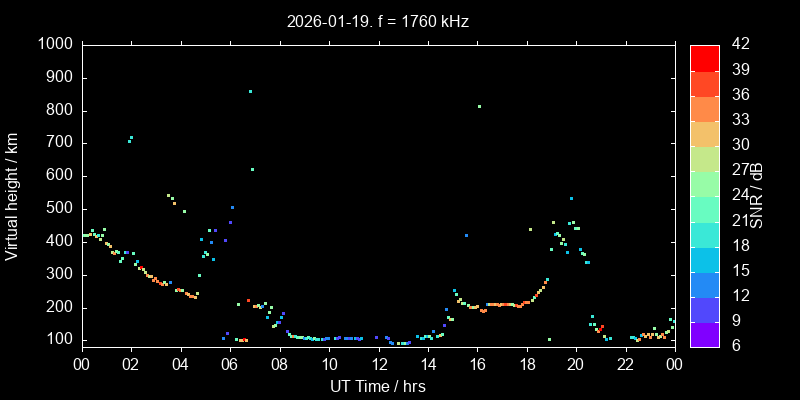Click the plot title showing 1760 kHz
800x400 pixels.
tap(377, 21)
